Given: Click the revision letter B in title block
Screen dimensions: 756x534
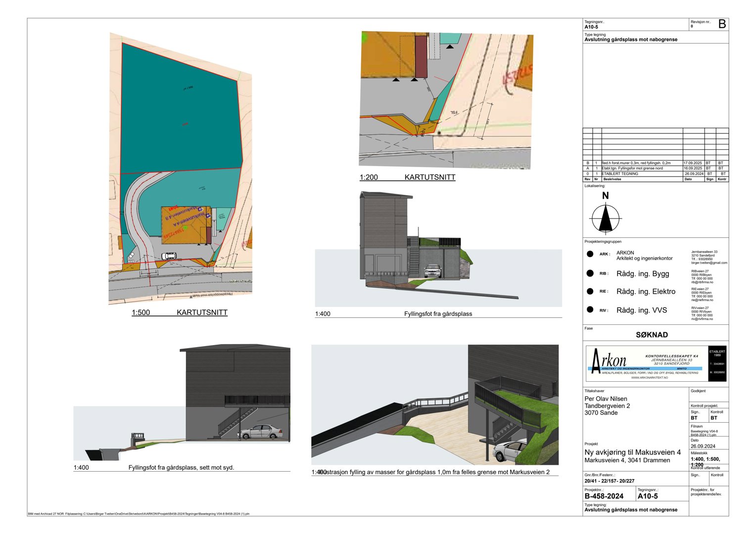Looking at the screenshot, I should click(723, 24).
